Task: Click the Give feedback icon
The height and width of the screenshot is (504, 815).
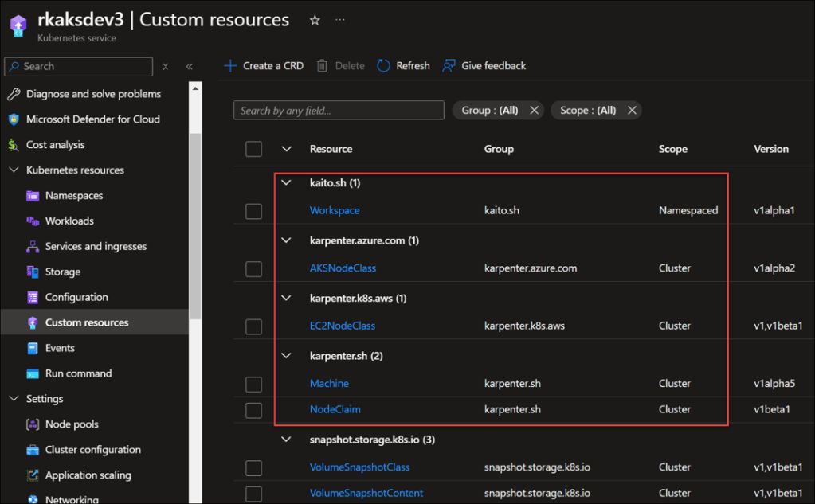Action: (x=449, y=66)
